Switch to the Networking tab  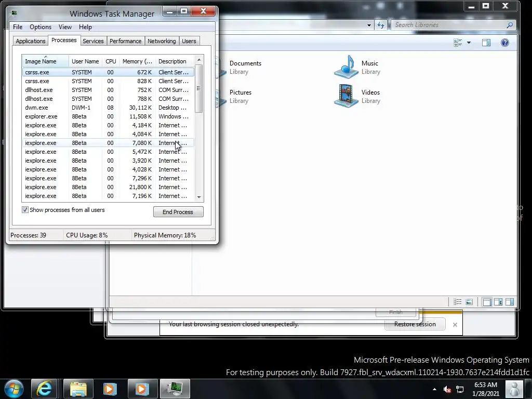pyautogui.click(x=162, y=41)
